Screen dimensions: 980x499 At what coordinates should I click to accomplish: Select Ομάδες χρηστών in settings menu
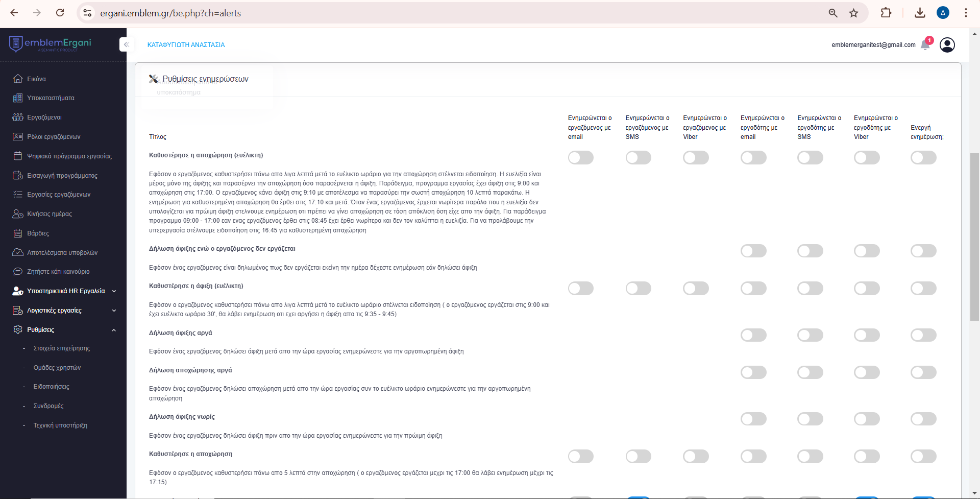tap(57, 368)
